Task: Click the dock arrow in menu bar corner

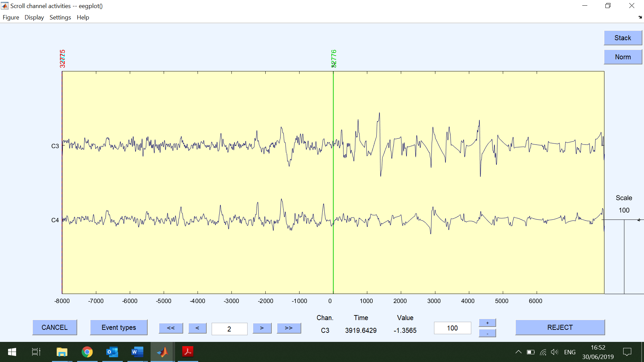Action: coord(640,17)
